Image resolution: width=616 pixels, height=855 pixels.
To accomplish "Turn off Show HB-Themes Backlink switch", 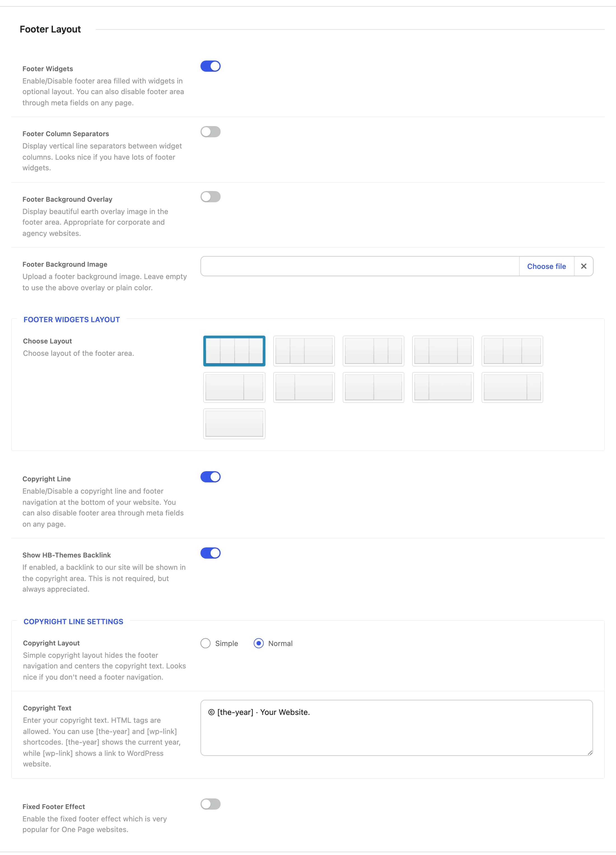I will (210, 553).
